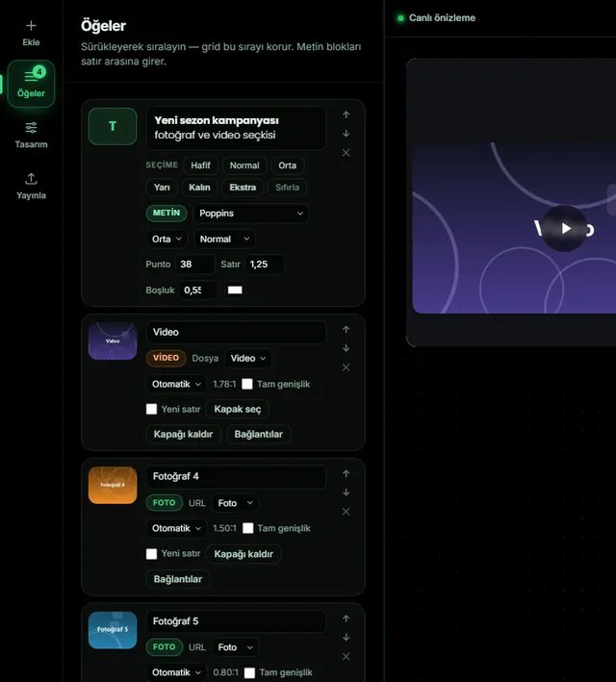Open the Yayınla upload tab
This screenshot has width=616, height=682.
click(31, 187)
